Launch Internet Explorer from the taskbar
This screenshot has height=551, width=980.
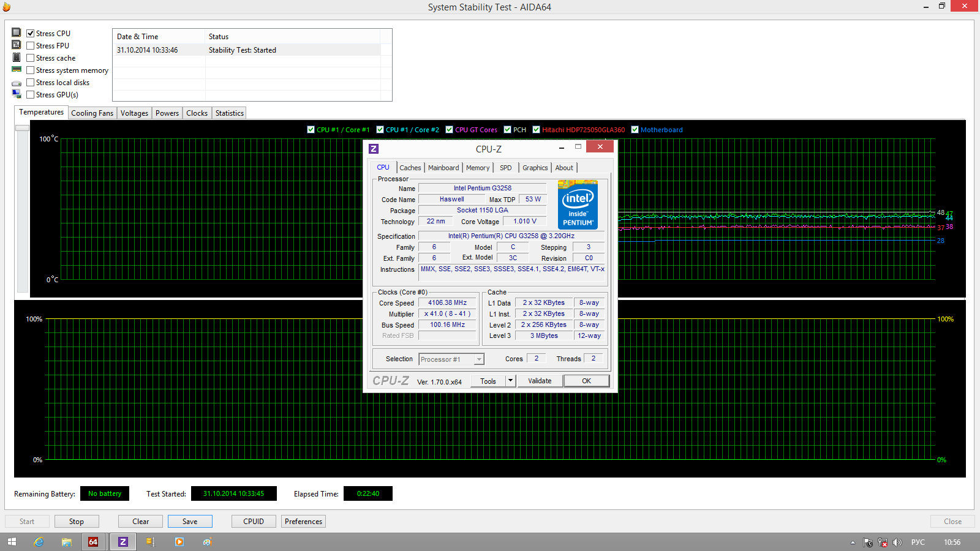[x=39, y=542]
